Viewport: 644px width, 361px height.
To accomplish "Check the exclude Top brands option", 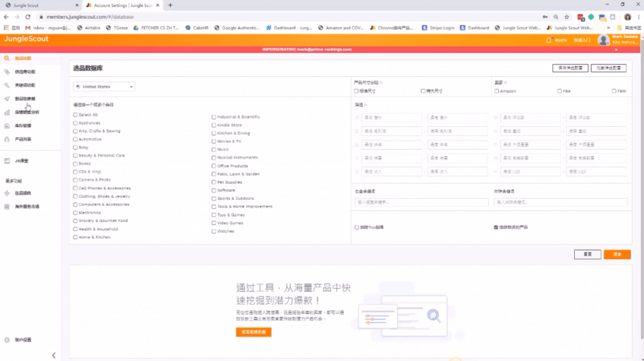I will (x=357, y=227).
